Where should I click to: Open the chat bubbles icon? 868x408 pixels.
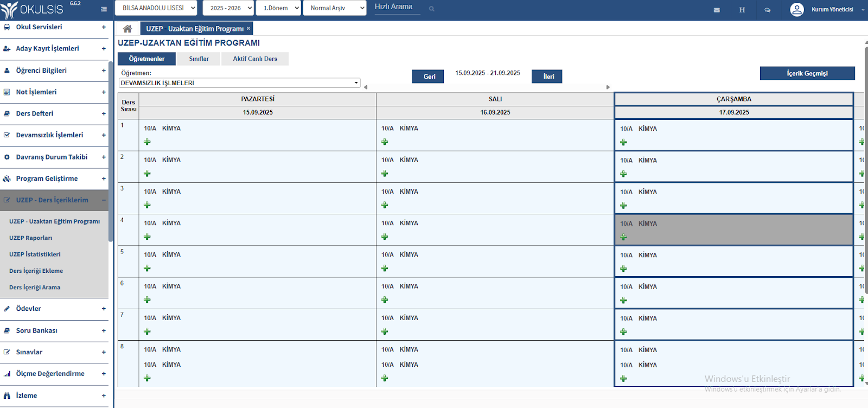767,10
